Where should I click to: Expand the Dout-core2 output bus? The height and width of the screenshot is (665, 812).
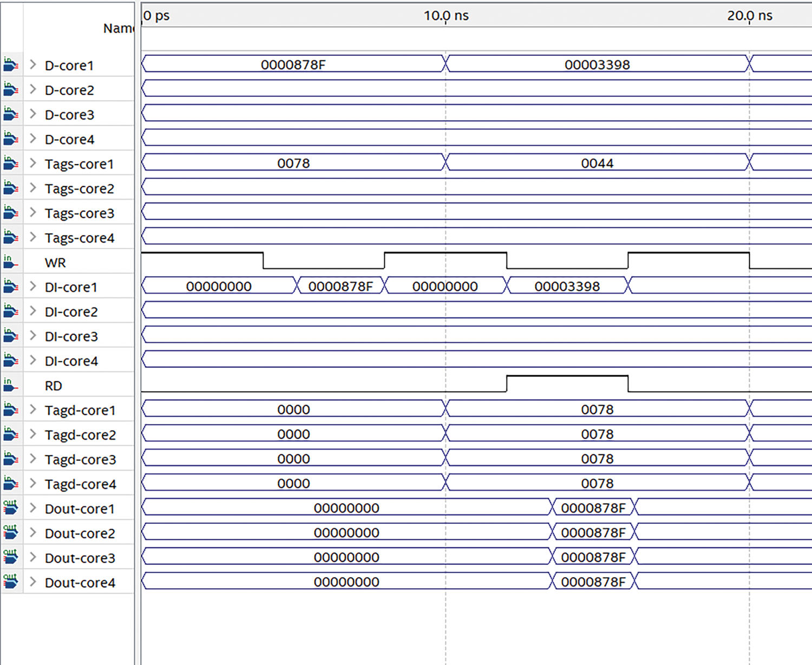click(x=33, y=533)
